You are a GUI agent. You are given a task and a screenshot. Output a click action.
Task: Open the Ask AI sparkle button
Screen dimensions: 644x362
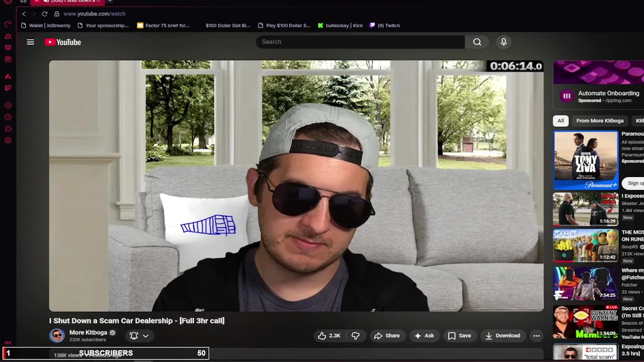(424, 335)
